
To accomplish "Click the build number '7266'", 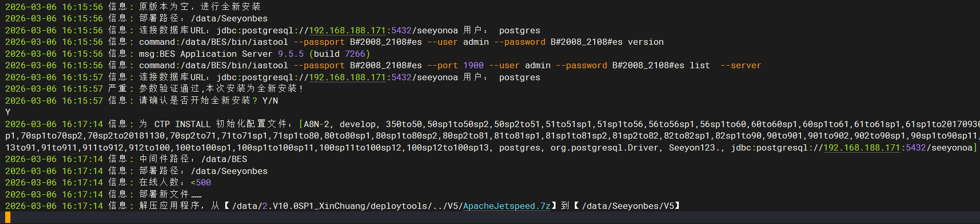I will 355,54.
